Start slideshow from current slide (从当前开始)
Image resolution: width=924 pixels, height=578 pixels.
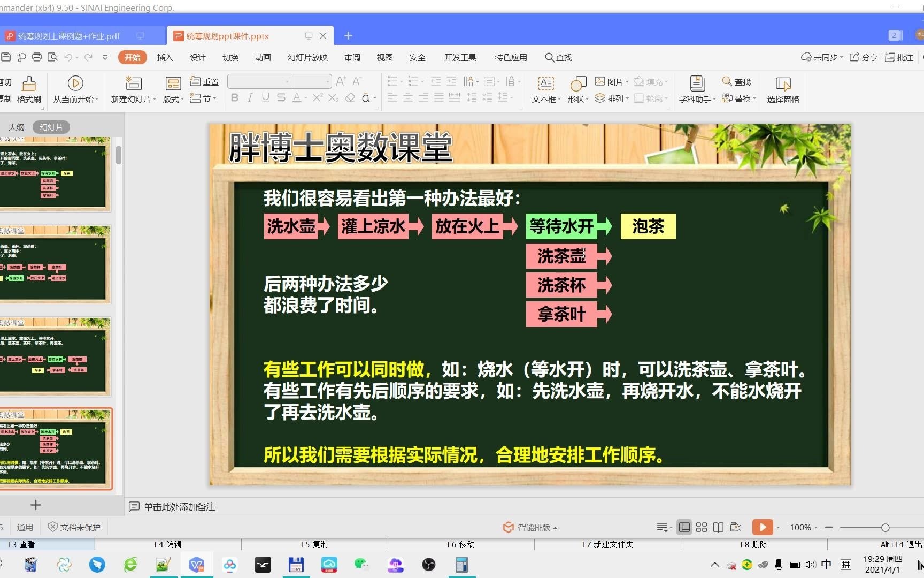(x=75, y=89)
